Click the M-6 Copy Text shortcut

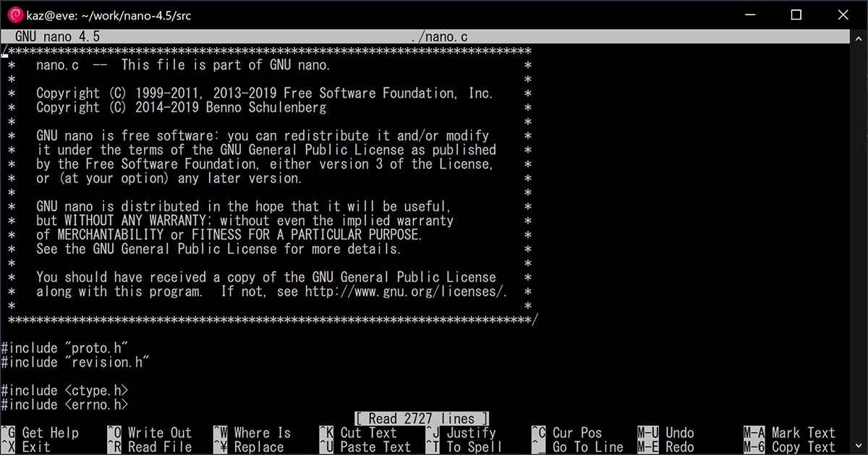(x=790, y=447)
